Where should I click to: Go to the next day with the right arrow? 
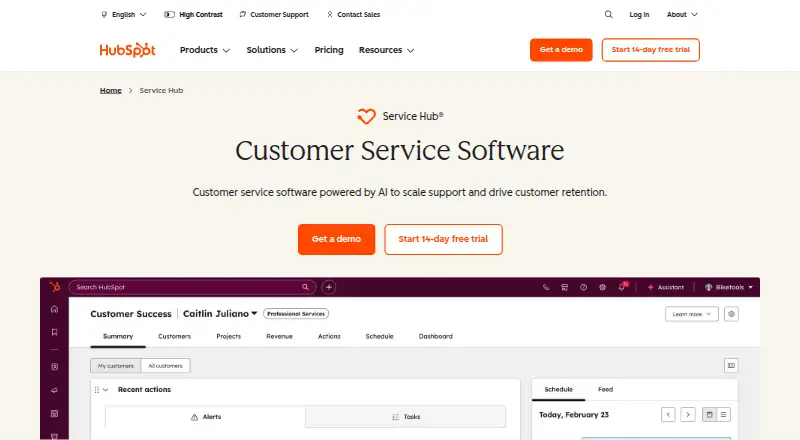point(688,414)
